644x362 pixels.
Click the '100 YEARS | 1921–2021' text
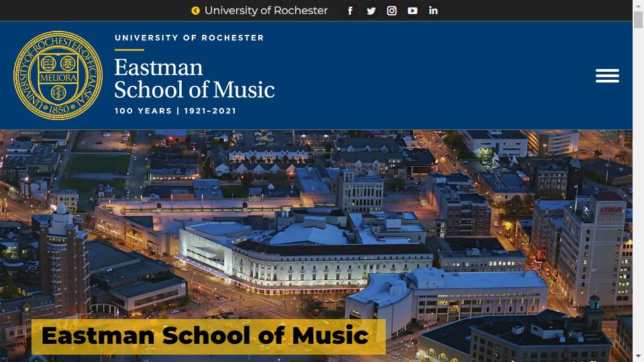point(175,111)
